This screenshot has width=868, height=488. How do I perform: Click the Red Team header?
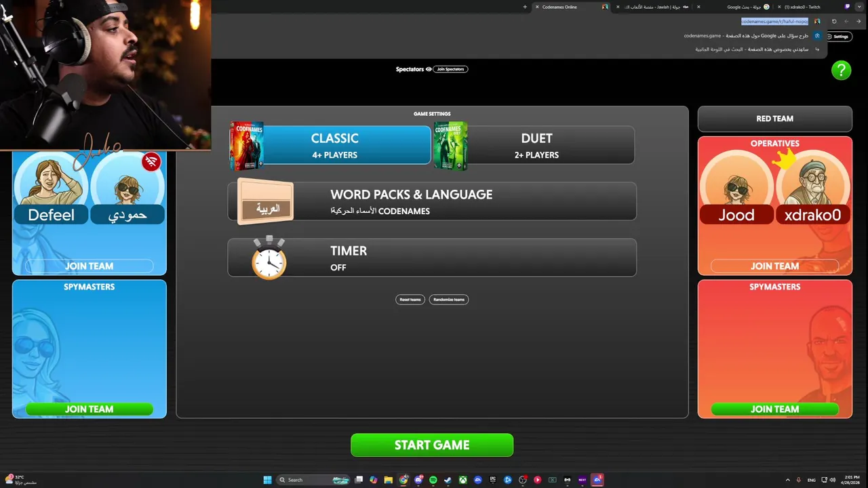[x=775, y=119]
